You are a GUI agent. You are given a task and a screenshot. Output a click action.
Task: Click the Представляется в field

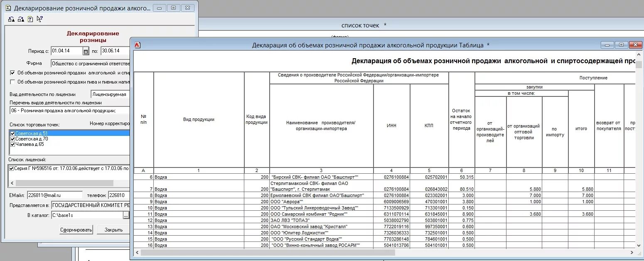tap(91, 205)
